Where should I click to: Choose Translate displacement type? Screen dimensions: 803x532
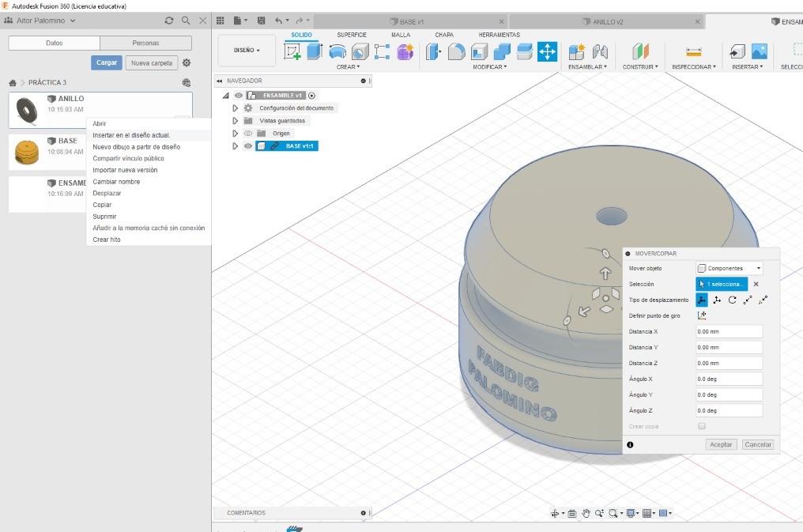click(x=717, y=300)
